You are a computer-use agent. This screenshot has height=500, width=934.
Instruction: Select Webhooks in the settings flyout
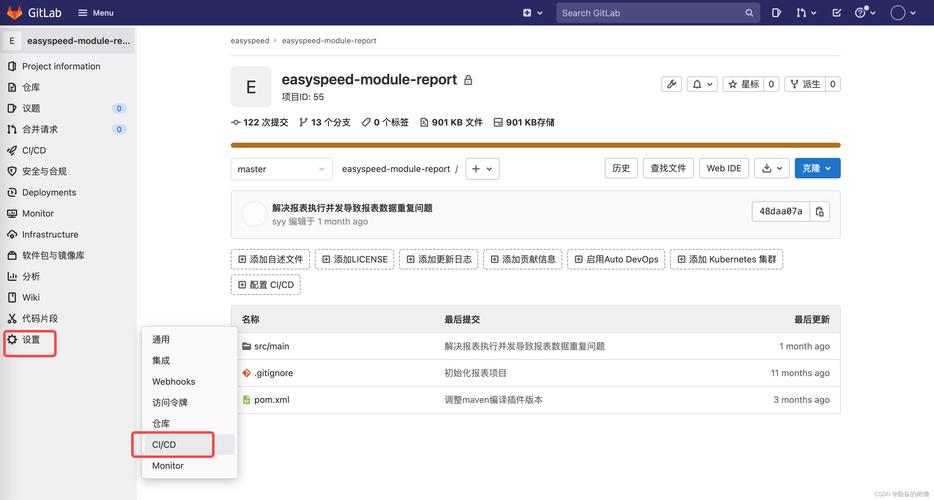173,381
